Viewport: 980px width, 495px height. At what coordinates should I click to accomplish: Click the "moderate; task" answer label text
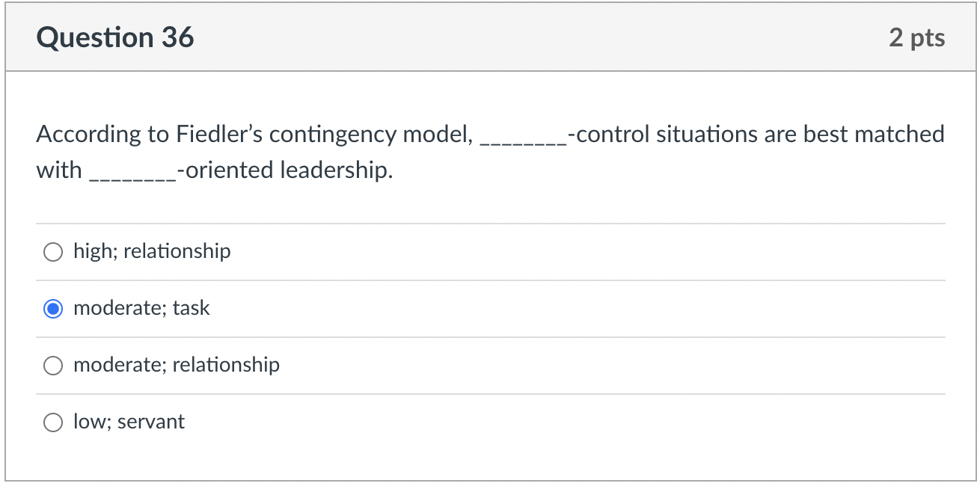pos(141,308)
